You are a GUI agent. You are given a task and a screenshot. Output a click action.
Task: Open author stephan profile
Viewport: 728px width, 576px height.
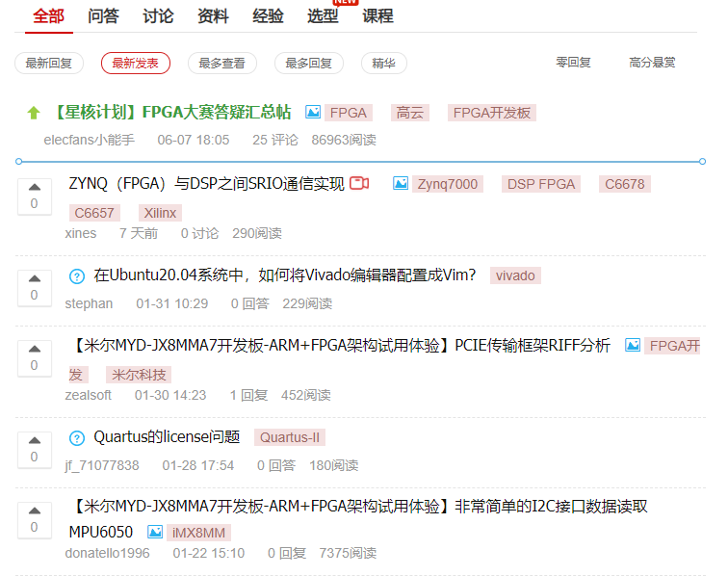point(89,303)
